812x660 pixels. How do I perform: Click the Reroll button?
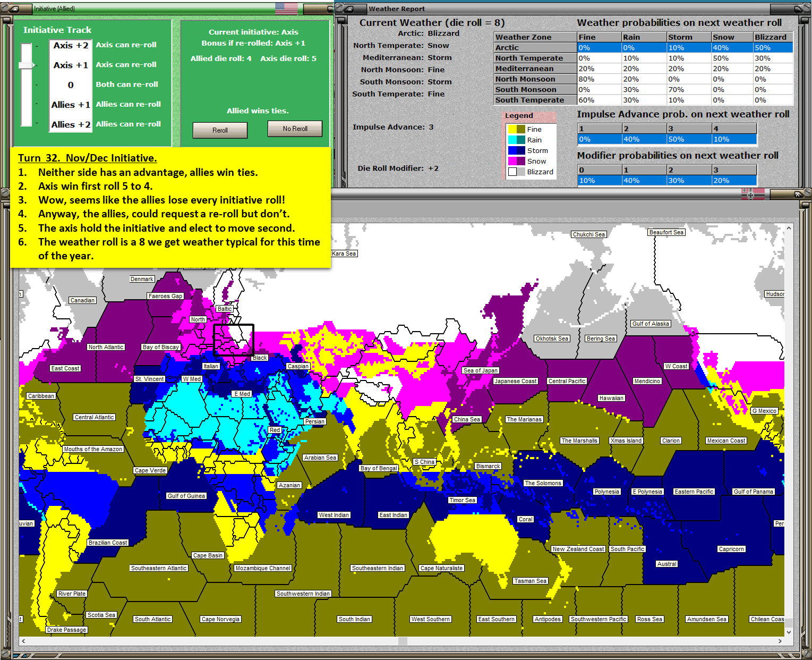(x=220, y=130)
